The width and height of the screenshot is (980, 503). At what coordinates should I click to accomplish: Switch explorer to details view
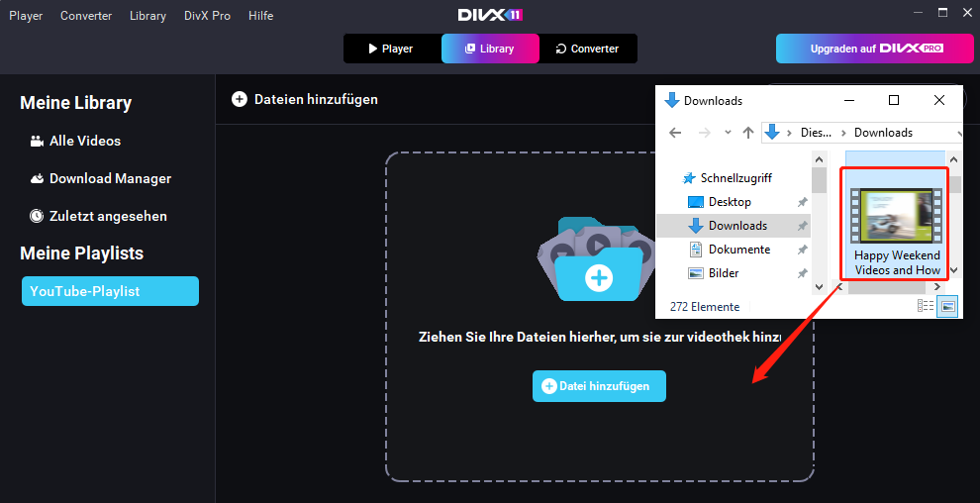click(925, 306)
